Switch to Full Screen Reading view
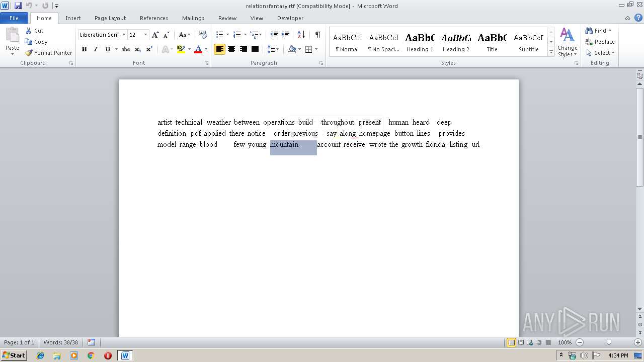Viewport: 644px width, 362px height. 520,342
